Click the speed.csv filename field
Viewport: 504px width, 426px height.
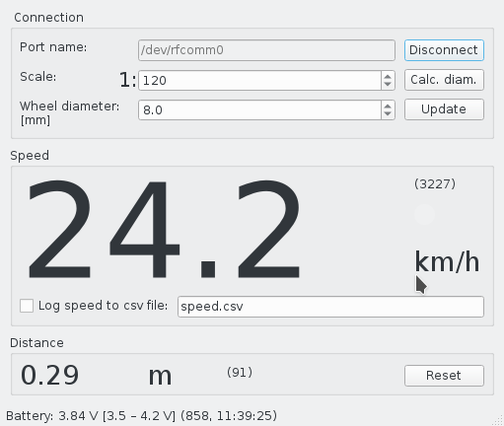tap(330, 307)
